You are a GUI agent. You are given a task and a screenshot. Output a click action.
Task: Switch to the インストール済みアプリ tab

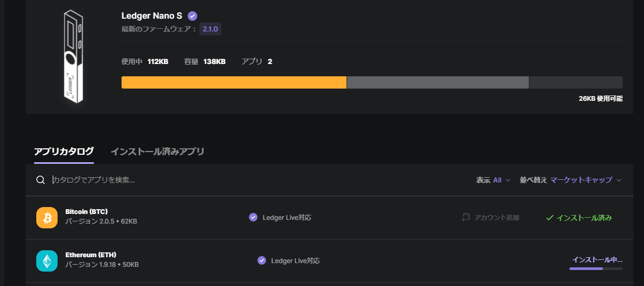(157, 152)
